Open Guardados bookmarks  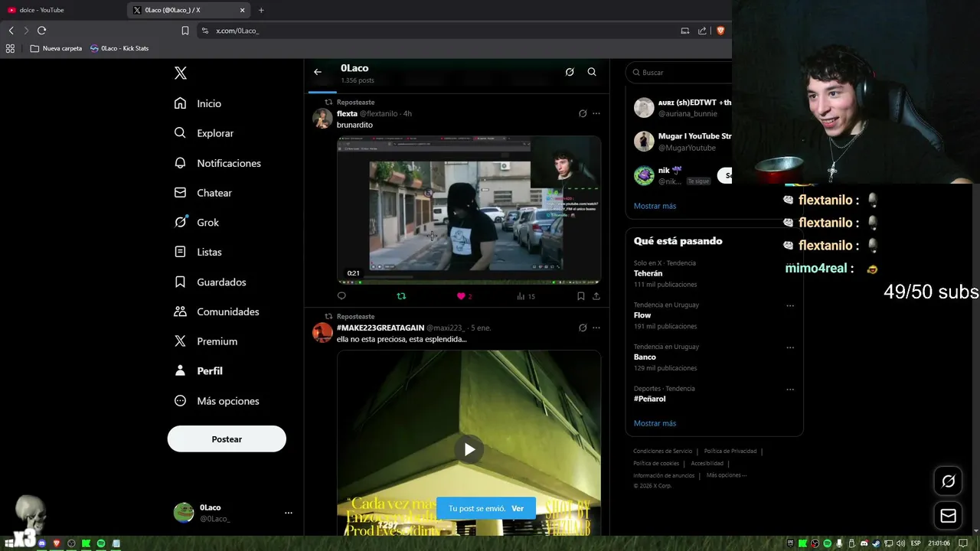click(x=211, y=282)
